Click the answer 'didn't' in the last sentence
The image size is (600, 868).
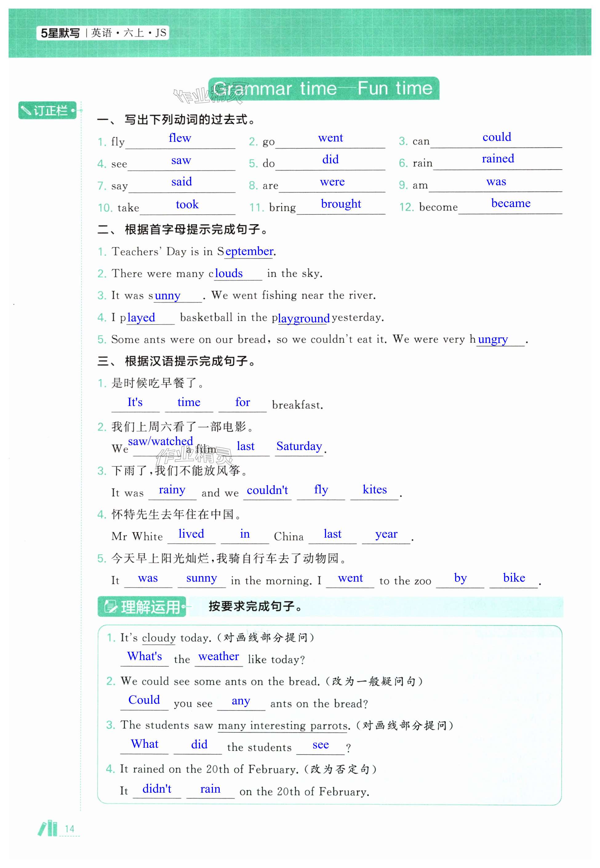[x=157, y=788]
